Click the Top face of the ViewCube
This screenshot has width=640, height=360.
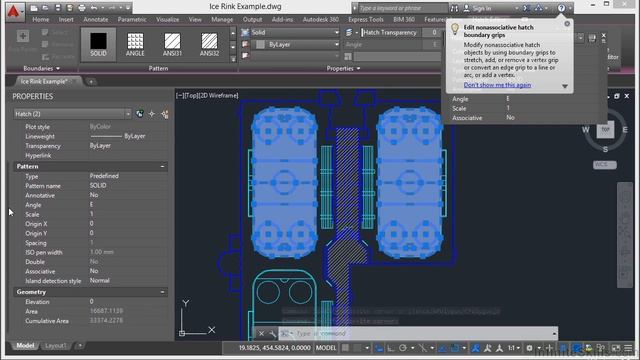[605, 129]
